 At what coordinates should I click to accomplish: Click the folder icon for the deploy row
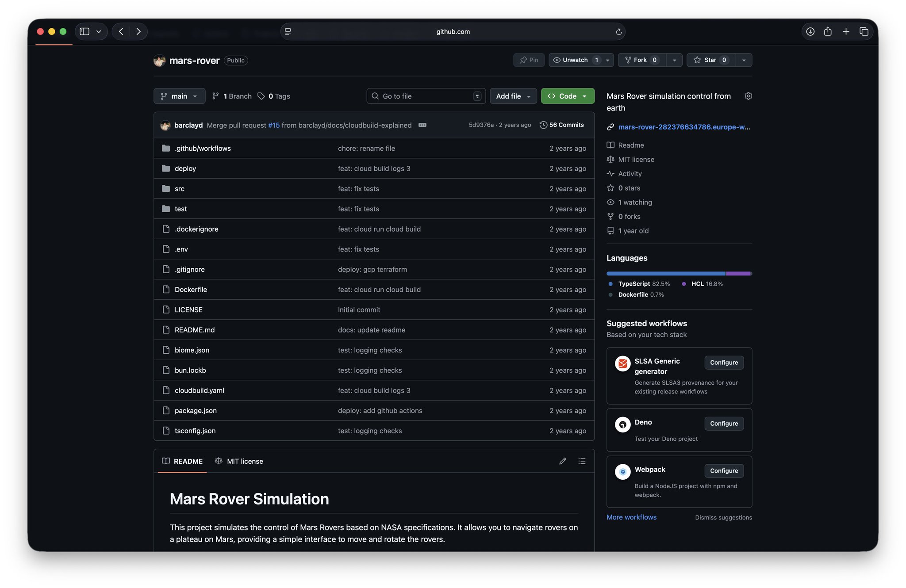point(166,168)
